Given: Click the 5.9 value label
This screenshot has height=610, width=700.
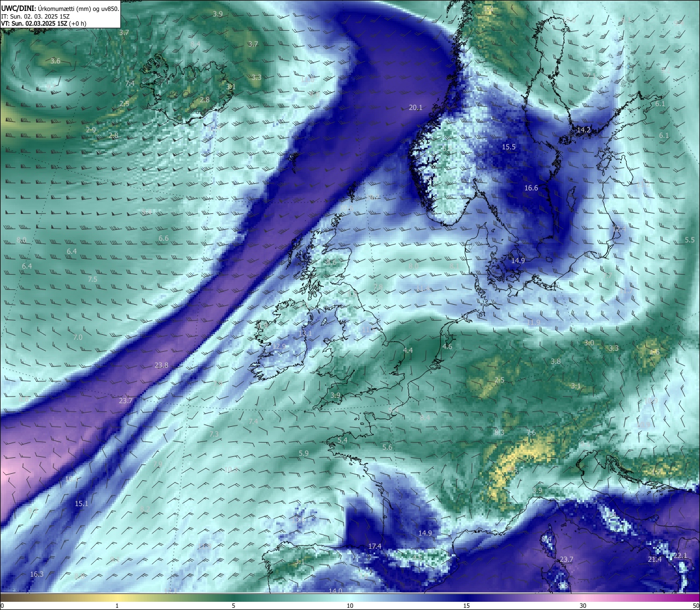Looking at the screenshot, I should [x=304, y=454].
